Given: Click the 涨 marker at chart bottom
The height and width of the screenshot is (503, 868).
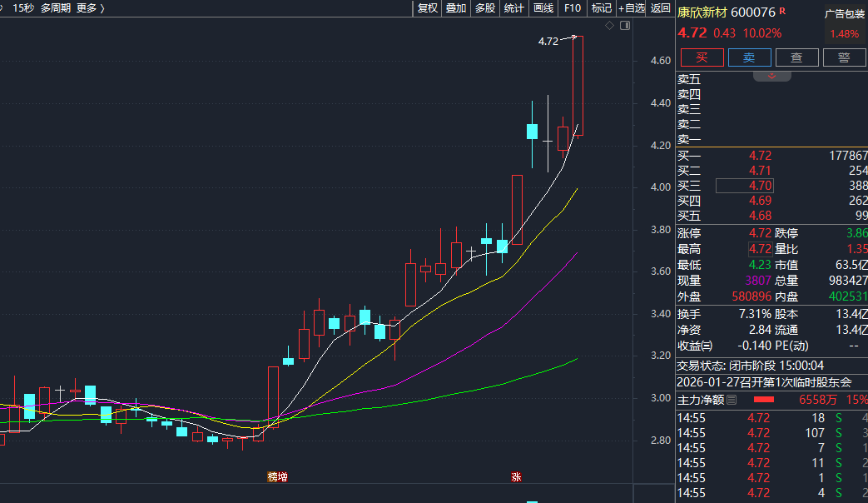Looking at the screenshot, I should point(516,477).
